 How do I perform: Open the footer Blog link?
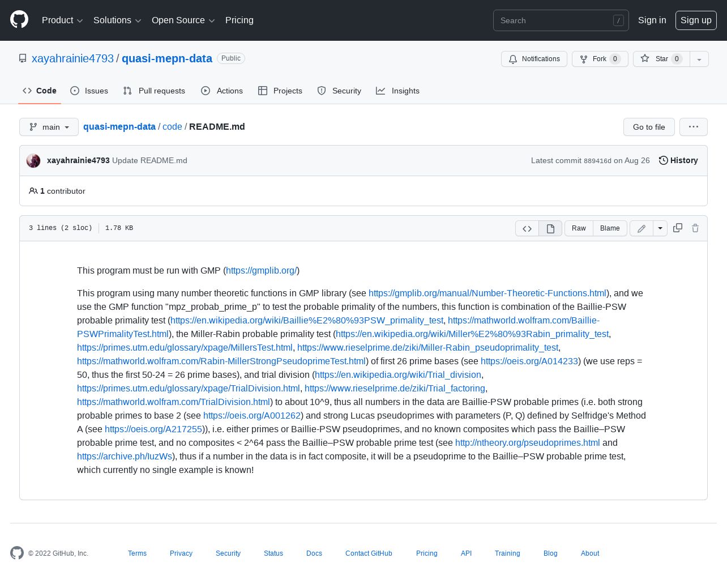pos(550,553)
